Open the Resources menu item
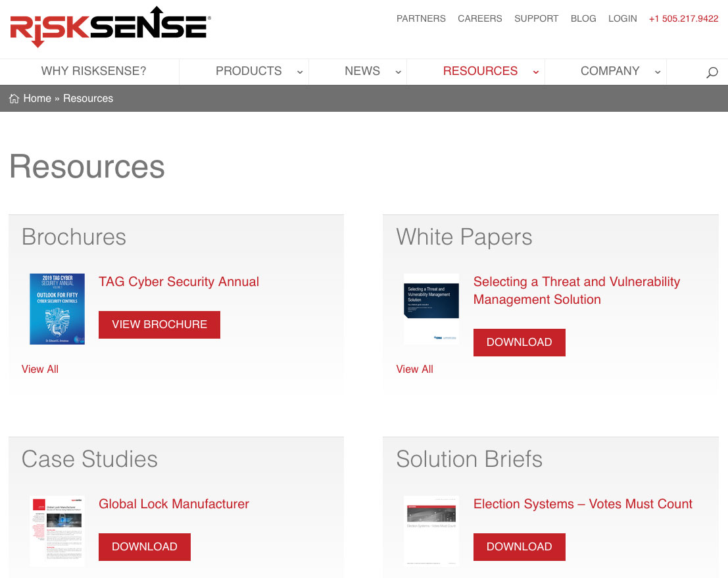The image size is (728, 578). click(x=480, y=71)
